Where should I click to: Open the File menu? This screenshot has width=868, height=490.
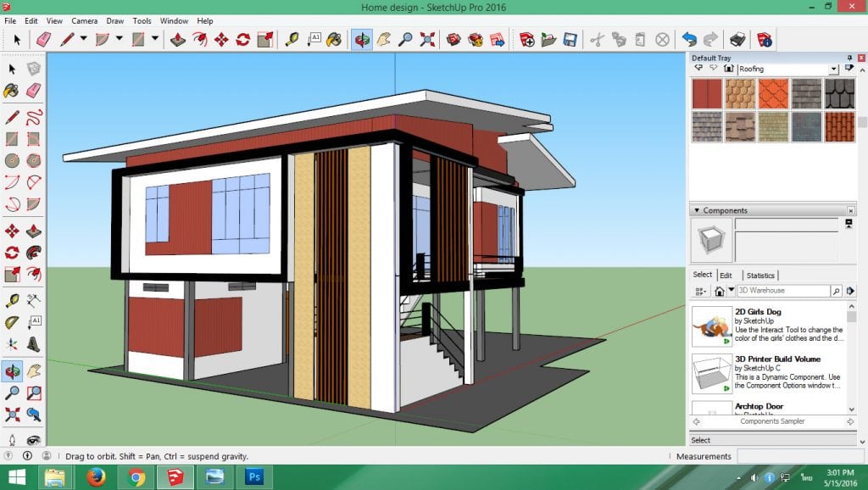point(10,20)
